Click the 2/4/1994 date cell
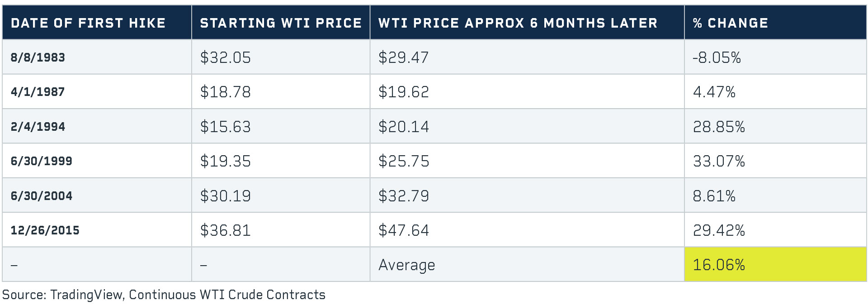 pos(38,127)
